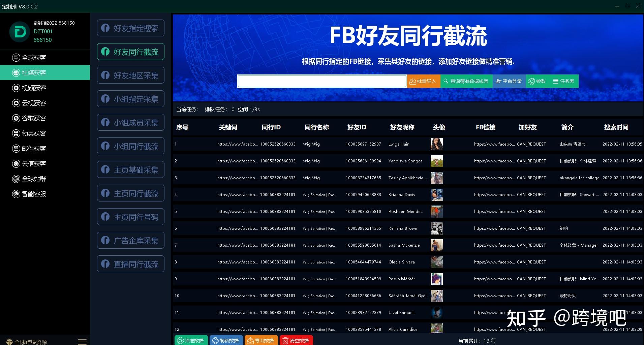Screen dimensions: 644x345
Task: Select 好友指定搜索 function
Action: (131, 28)
